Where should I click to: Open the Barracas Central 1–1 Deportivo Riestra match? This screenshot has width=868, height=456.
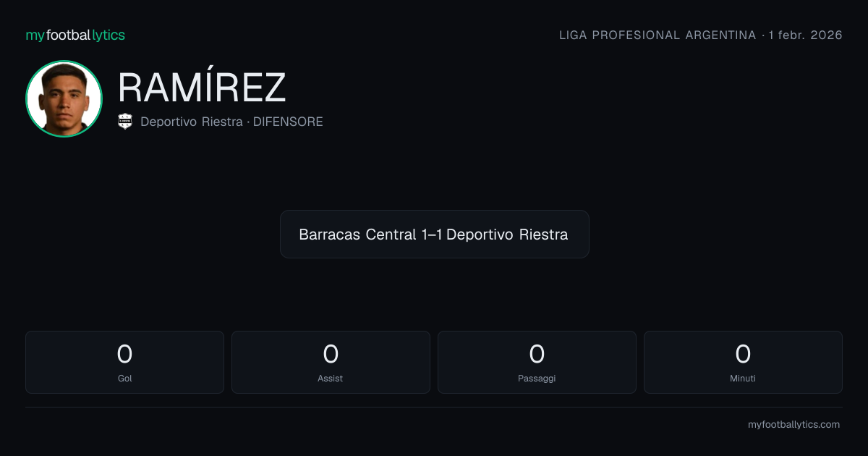coord(434,235)
